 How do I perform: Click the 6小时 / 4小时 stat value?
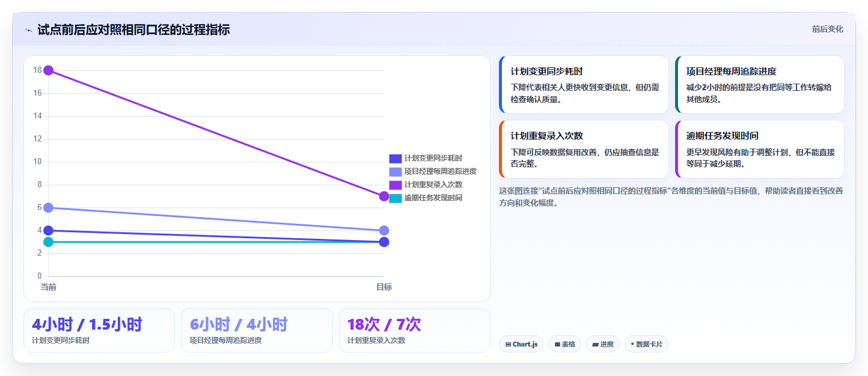(x=239, y=324)
